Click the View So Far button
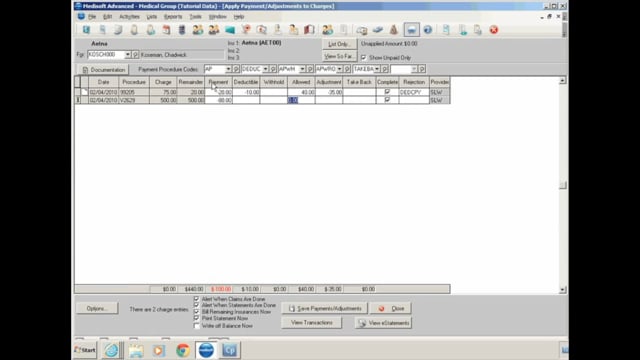This screenshot has height=360, width=640. point(339,56)
